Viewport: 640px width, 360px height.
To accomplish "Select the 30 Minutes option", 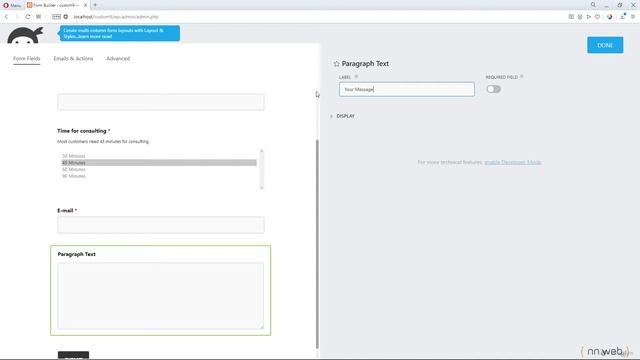I will pos(159,156).
